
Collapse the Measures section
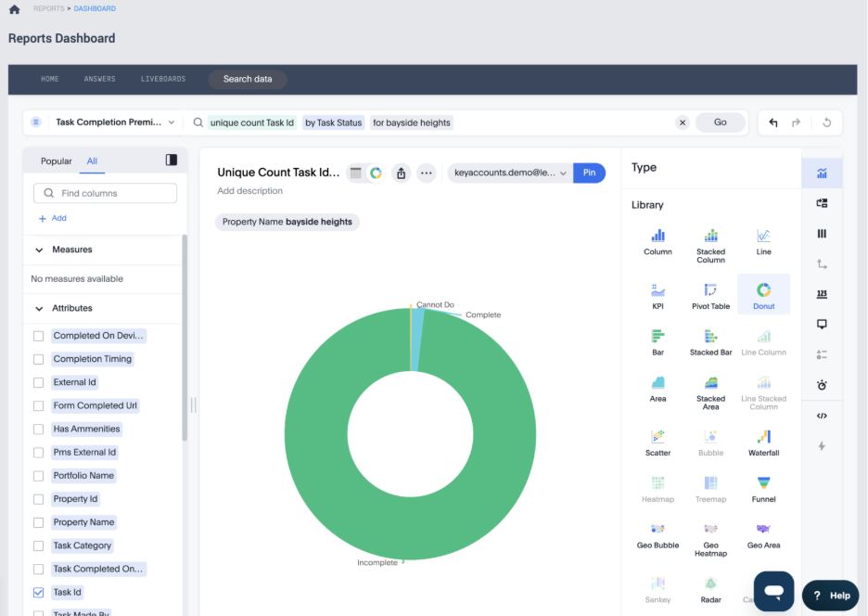coord(39,250)
